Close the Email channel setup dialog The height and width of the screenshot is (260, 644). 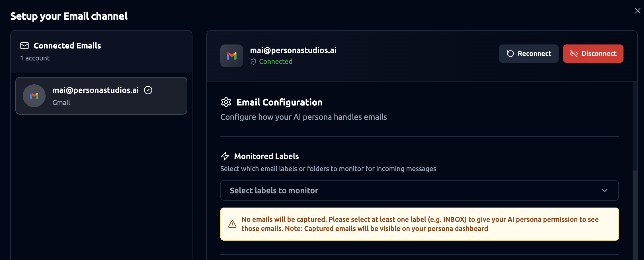[x=637, y=11]
